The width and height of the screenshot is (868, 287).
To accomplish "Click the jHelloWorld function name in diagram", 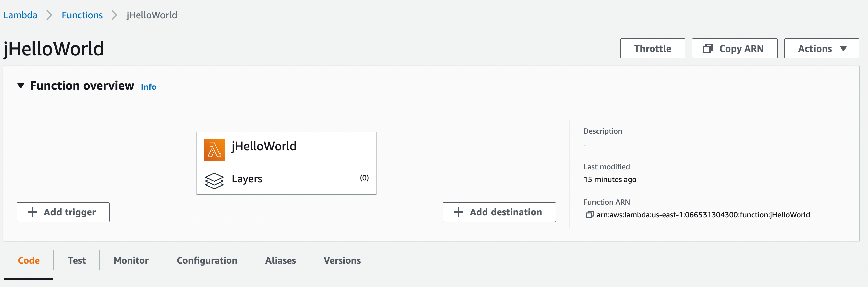I will coord(264,146).
